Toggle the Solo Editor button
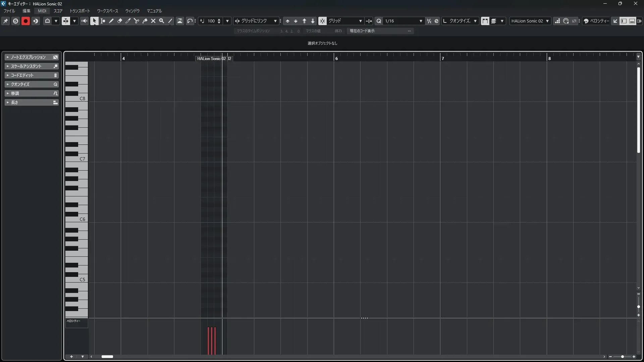The width and height of the screenshot is (644, 362). [15, 21]
